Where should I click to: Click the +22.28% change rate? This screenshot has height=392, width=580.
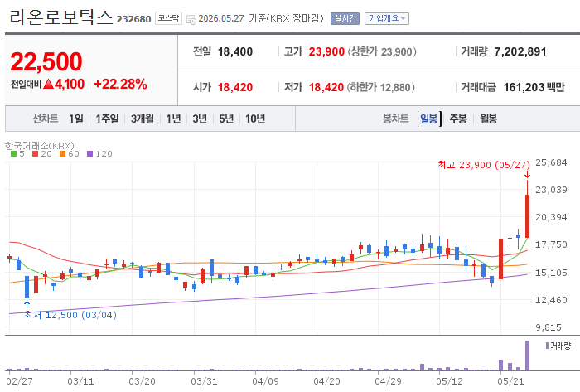(120, 84)
